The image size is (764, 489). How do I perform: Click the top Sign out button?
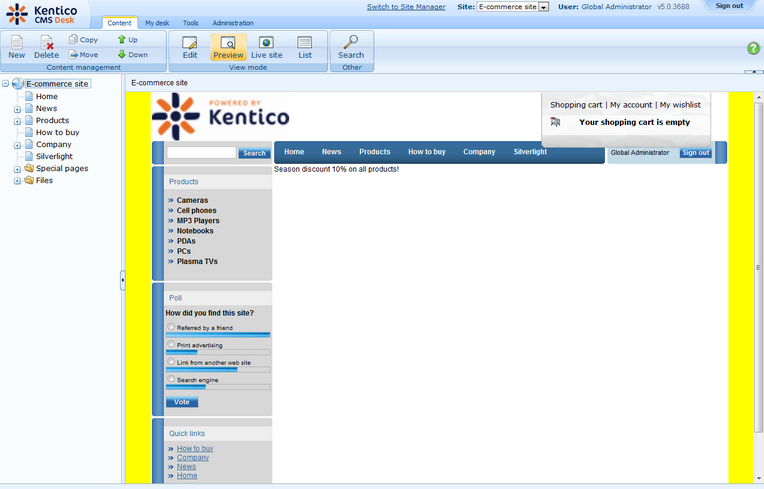pyautogui.click(x=729, y=6)
